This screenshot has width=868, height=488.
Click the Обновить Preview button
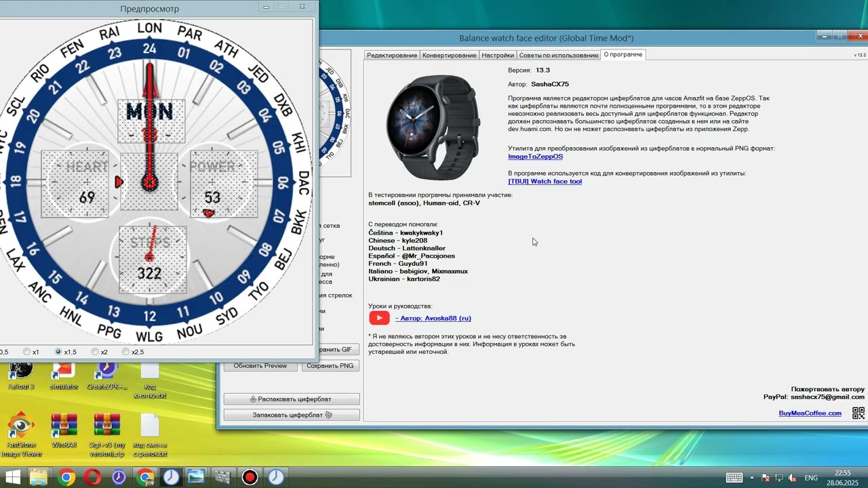point(260,365)
